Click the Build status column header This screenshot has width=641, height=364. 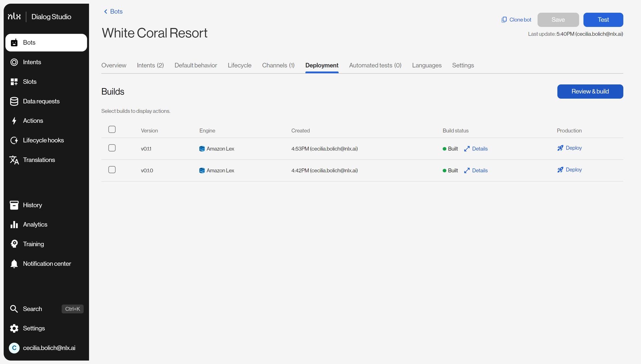click(455, 131)
